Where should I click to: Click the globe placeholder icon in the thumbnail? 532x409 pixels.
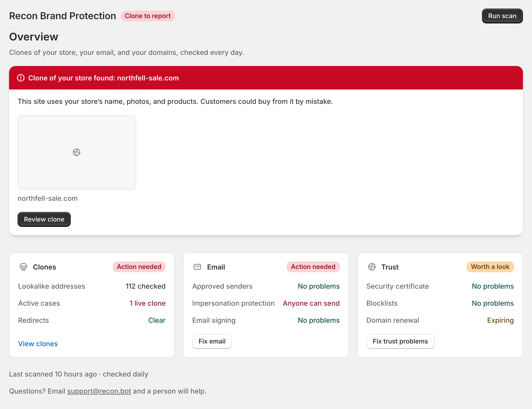pyautogui.click(x=77, y=152)
